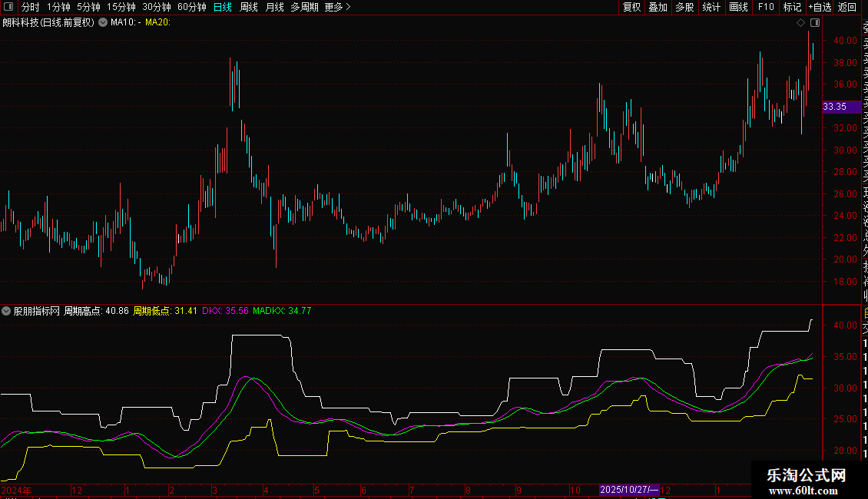Viewport: 868px width, 499px height.
Task: Select the 30分钟 period tab
Action: (157, 7)
